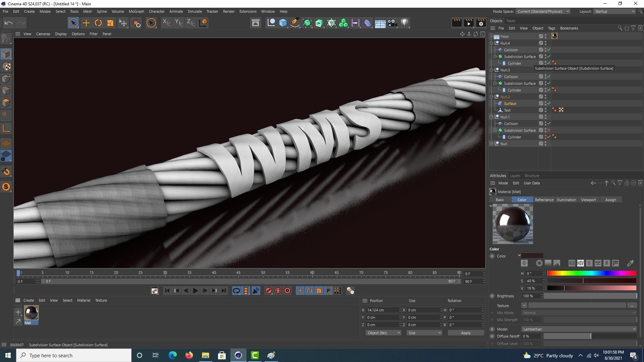The image size is (644, 362).
Task: Add a Subdivision Surface generator
Action: pyautogui.click(x=307, y=23)
